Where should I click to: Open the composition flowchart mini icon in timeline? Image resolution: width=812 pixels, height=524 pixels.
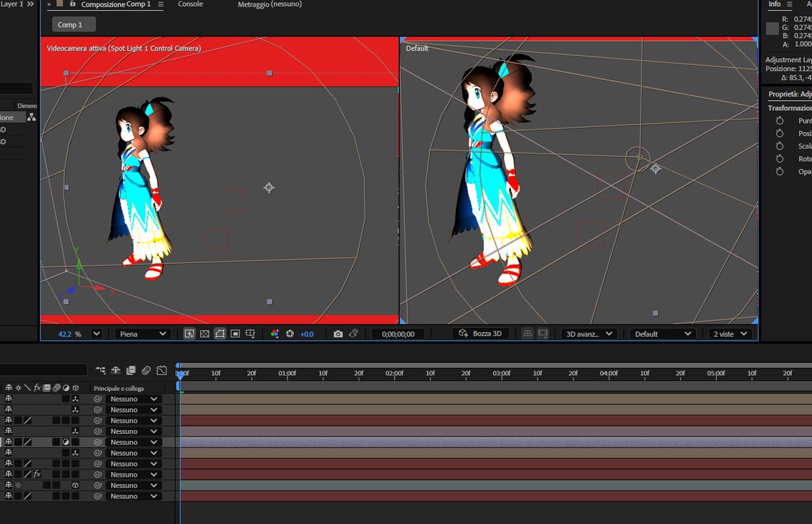pos(101,371)
